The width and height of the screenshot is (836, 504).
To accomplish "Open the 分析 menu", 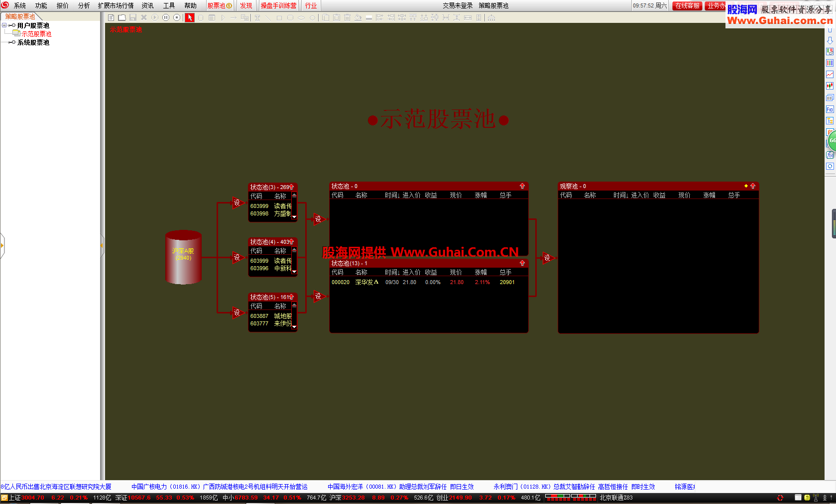I will (x=84, y=5).
